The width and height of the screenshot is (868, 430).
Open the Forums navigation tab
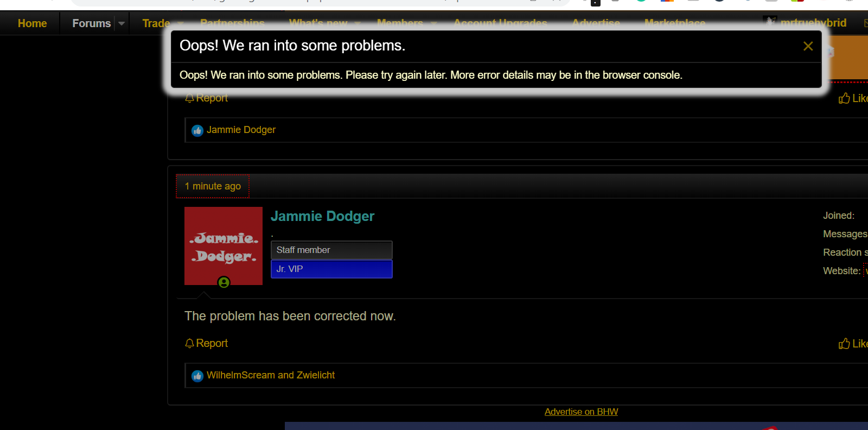click(x=91, y=23)
